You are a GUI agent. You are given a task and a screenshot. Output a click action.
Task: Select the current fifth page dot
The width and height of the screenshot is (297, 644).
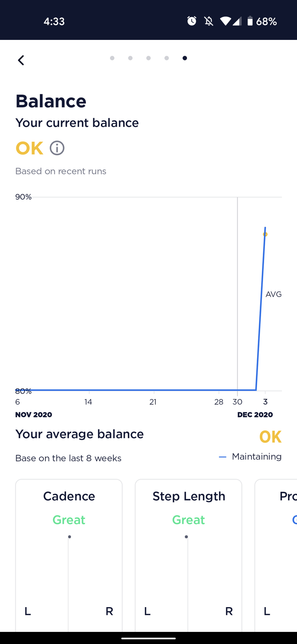pyautogui.click(x=185, y=58)
